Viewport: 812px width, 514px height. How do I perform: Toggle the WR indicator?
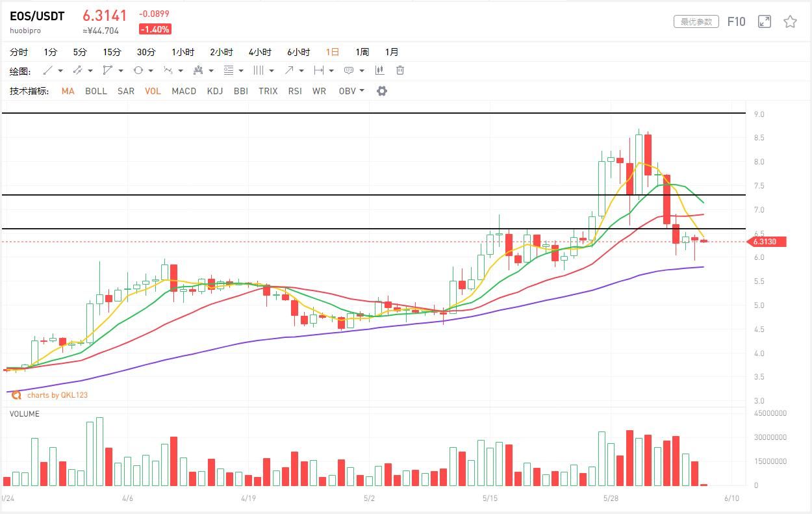click(319, 91)
